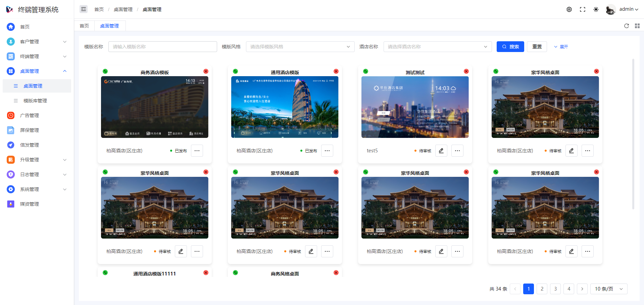Open the 10 条/页 page size dropdown
The image size is (644, 305).
coord(609,289)
